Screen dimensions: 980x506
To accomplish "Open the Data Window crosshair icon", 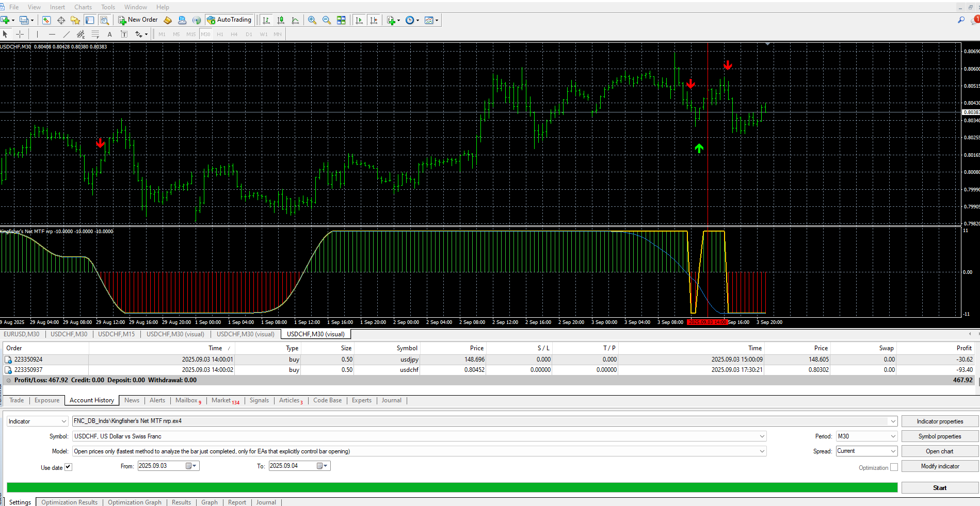I will 61,20.
